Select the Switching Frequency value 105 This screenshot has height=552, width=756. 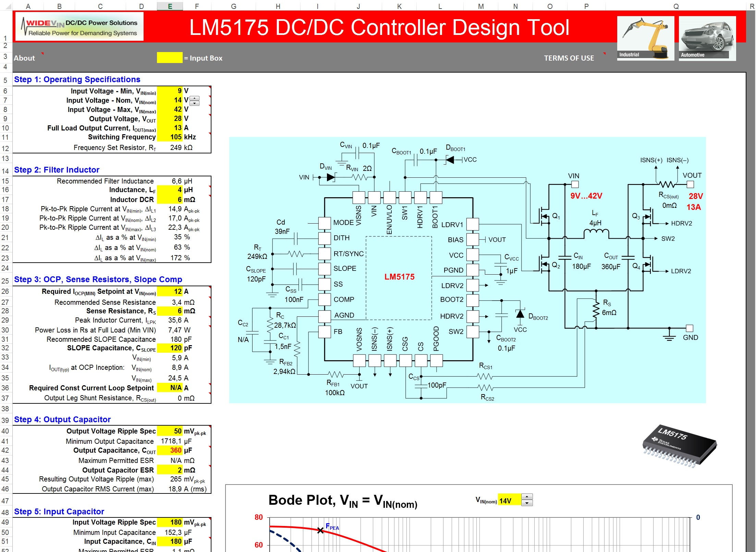coord(170,137)
